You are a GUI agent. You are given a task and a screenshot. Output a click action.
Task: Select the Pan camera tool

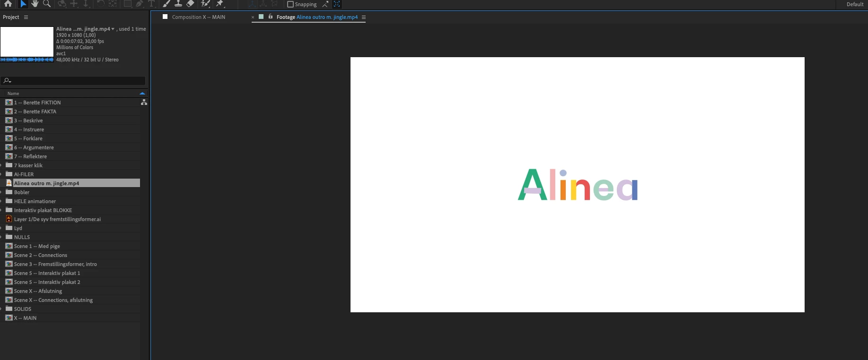(x=74, y=4)
